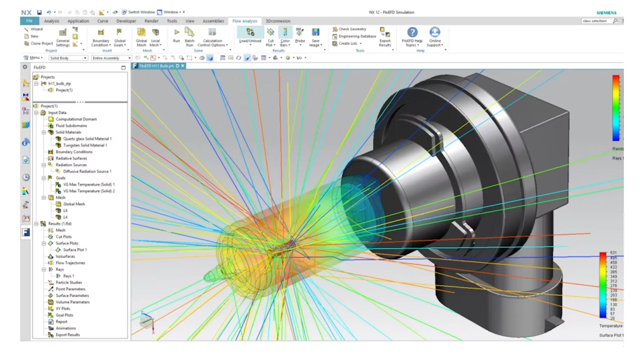
Task: Open the File menu tab
Action: pos(29,21)
